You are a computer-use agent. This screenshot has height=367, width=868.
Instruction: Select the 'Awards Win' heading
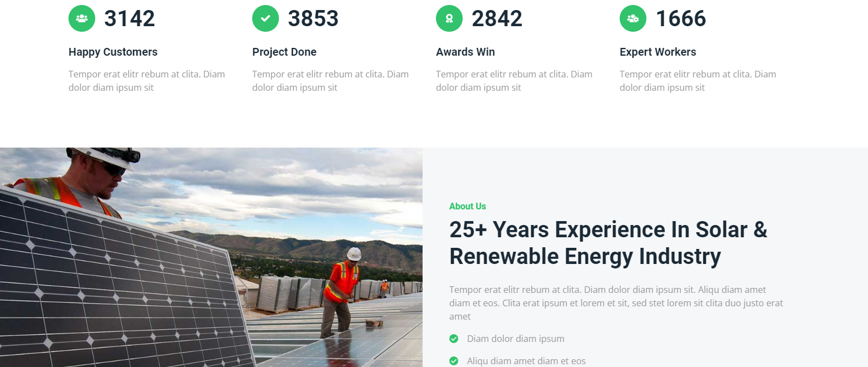coord(465,52)
